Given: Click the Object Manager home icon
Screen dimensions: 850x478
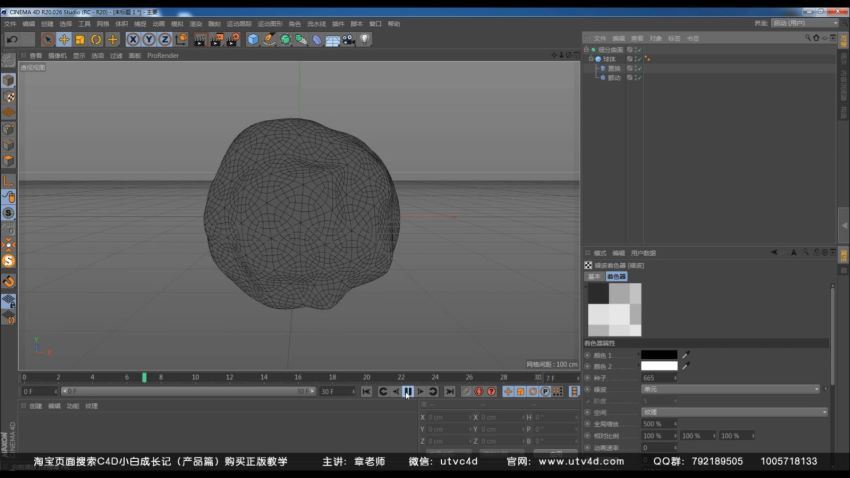Looking at the screenshot, I should point(816,38).
